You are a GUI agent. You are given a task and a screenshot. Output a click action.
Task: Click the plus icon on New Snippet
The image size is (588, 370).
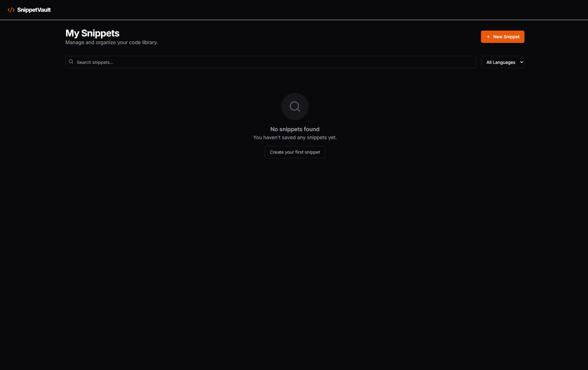pyautogui.click(x=488, y=37)
